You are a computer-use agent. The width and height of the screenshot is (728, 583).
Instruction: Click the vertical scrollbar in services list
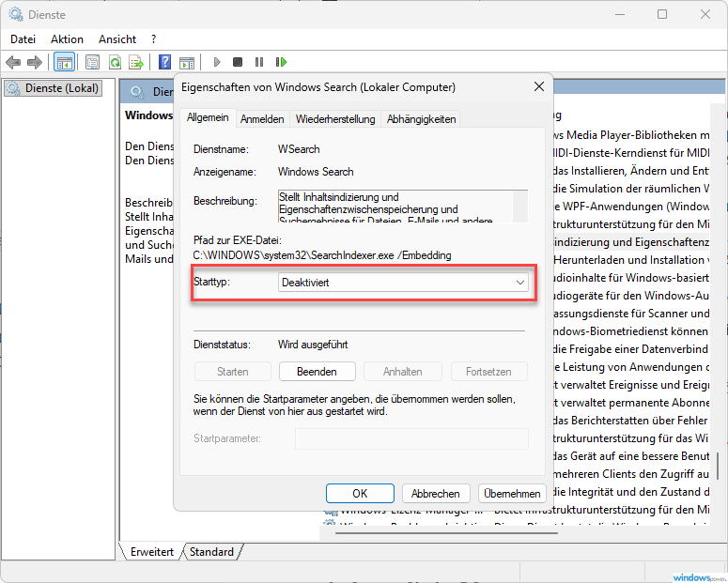coord(718,466)
